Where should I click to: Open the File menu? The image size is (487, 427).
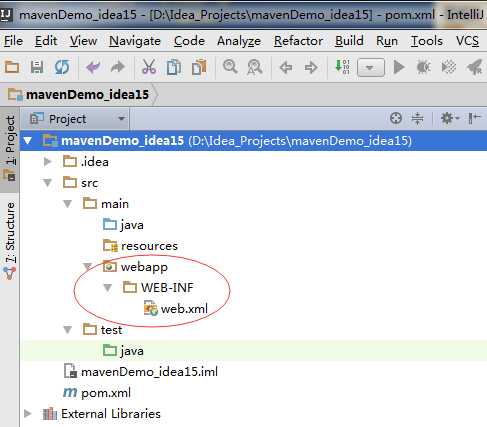(x=13, y=41)
